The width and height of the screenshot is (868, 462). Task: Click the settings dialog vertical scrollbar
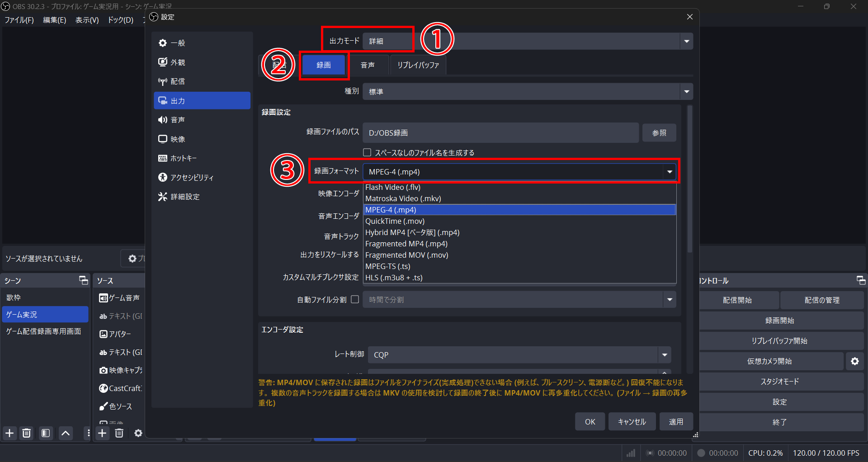click(x=689, y=179)
